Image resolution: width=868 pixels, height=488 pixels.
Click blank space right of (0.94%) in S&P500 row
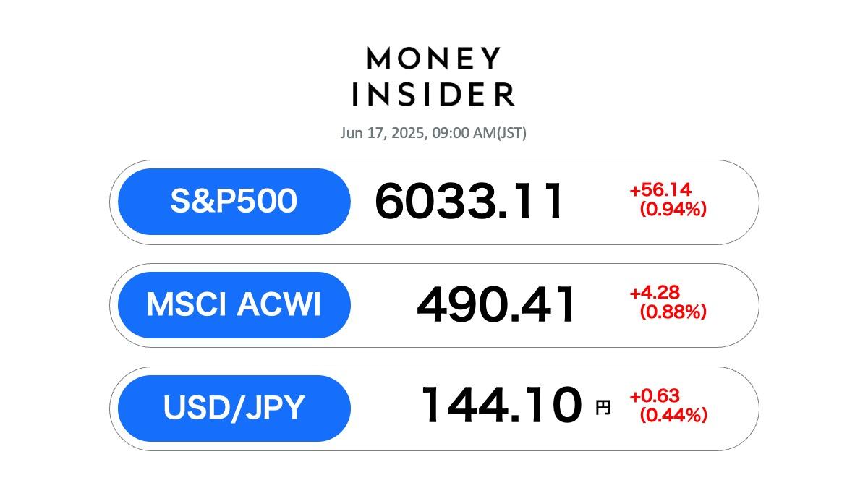[x=732, y=202]
